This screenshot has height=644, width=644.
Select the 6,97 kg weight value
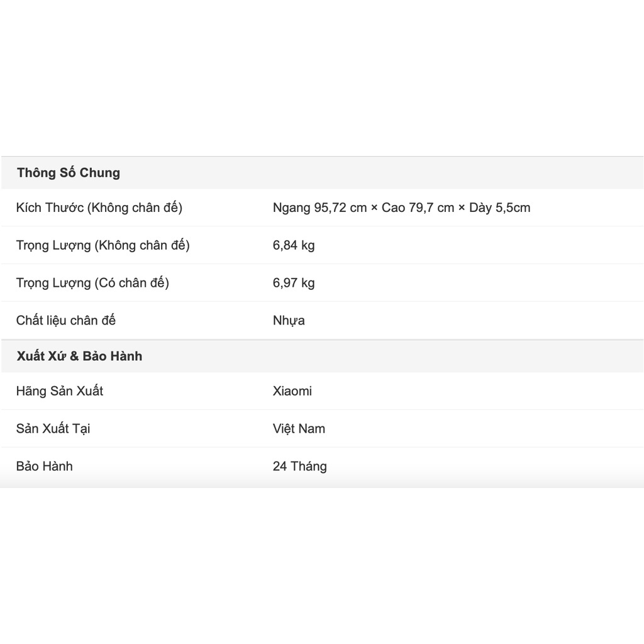(x=294, y=283)
